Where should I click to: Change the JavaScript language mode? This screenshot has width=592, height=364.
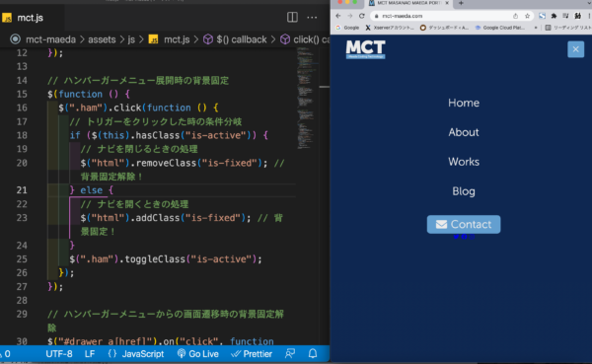[136, 354]
